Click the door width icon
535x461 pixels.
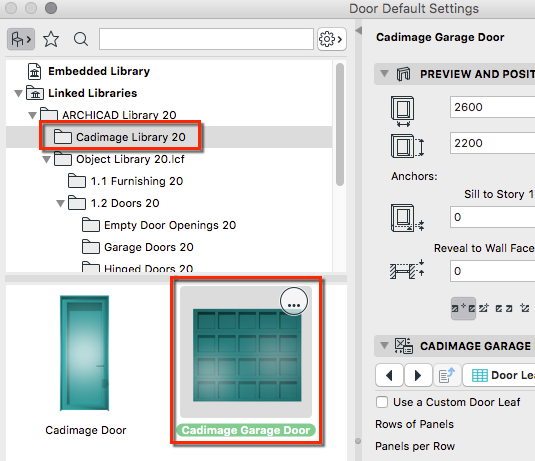tap(403, 111)
